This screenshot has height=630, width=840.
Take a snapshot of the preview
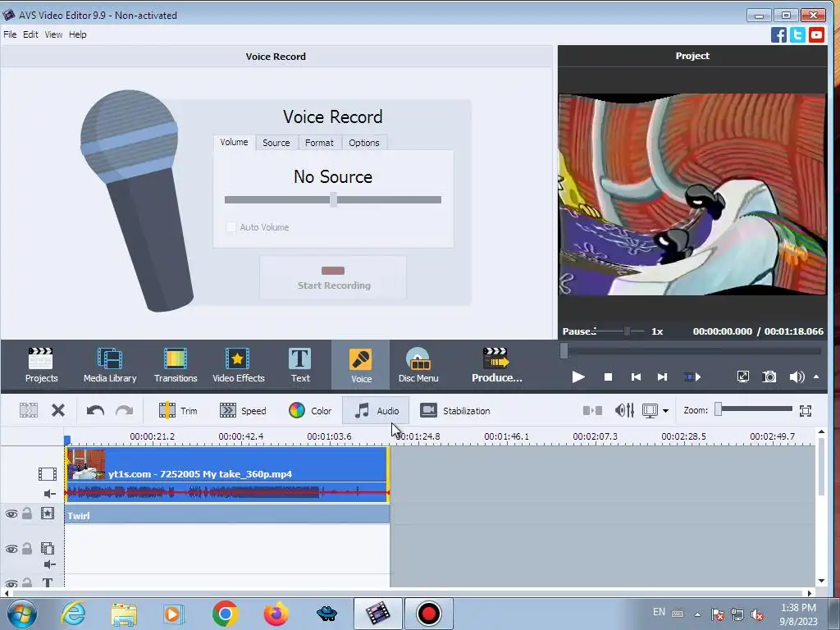pyautogui.click(x=769, y=377)
